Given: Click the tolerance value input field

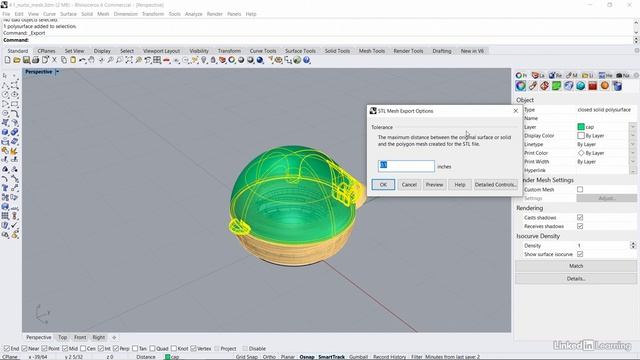Looking at the screenshot, I should (406, 166).
